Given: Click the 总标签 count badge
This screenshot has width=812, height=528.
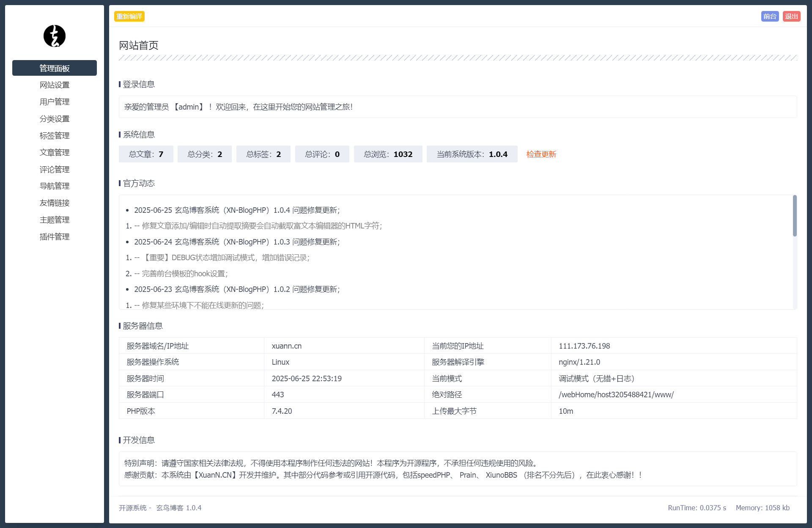Looking at the screenshot, I should [263, 154].
